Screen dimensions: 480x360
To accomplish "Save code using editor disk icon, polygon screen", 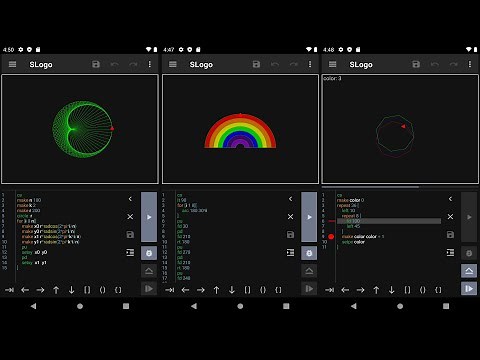I will (x=450, y=235).
